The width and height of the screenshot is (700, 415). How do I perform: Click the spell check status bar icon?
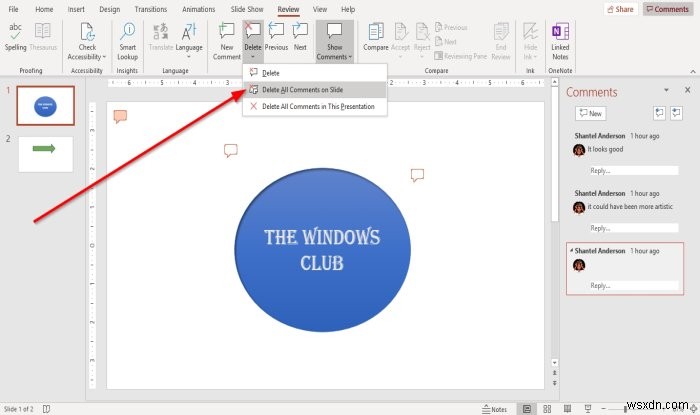tap(46, 409)
